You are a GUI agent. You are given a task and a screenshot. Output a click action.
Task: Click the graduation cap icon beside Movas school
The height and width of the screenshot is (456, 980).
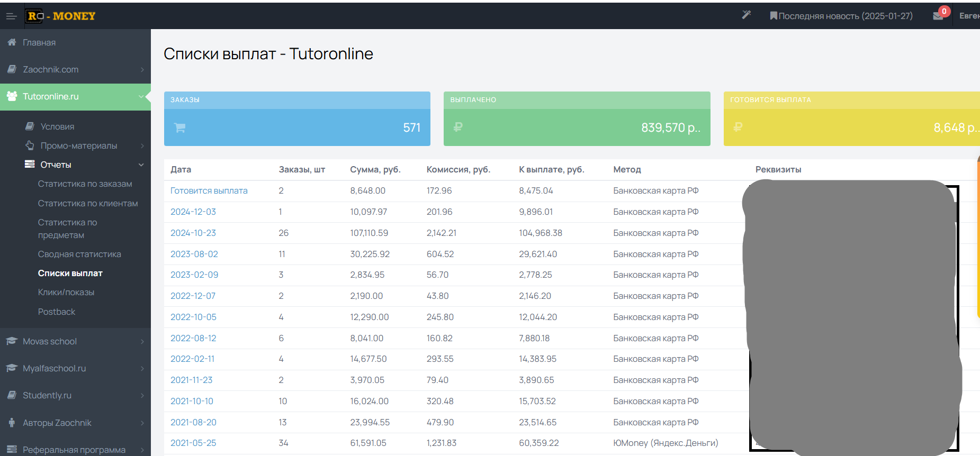click(12, 341)
